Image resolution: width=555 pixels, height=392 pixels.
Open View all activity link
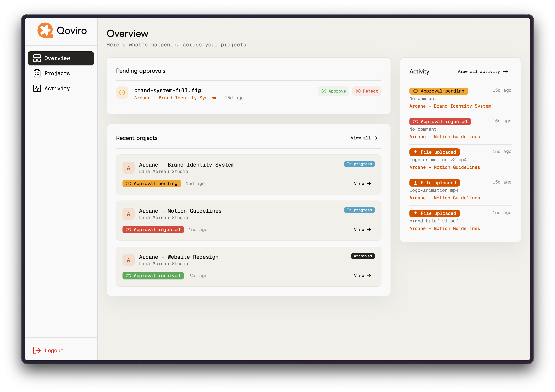click(x=483, y=72)
